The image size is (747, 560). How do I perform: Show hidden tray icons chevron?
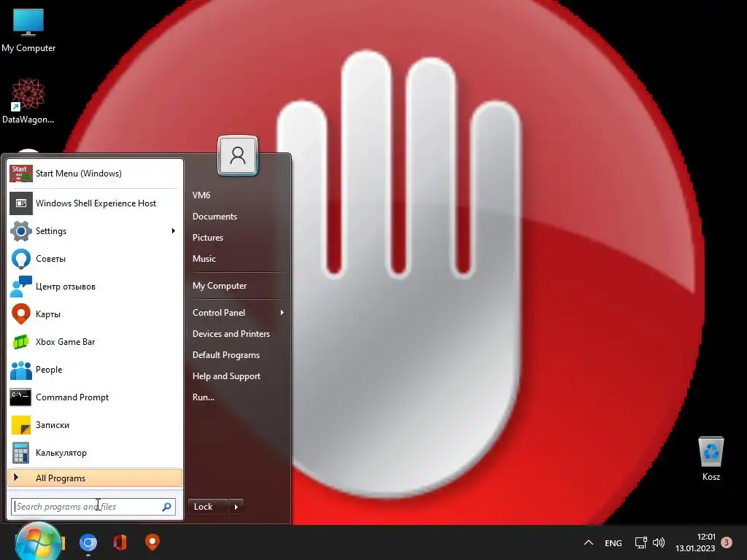[589, 542]
